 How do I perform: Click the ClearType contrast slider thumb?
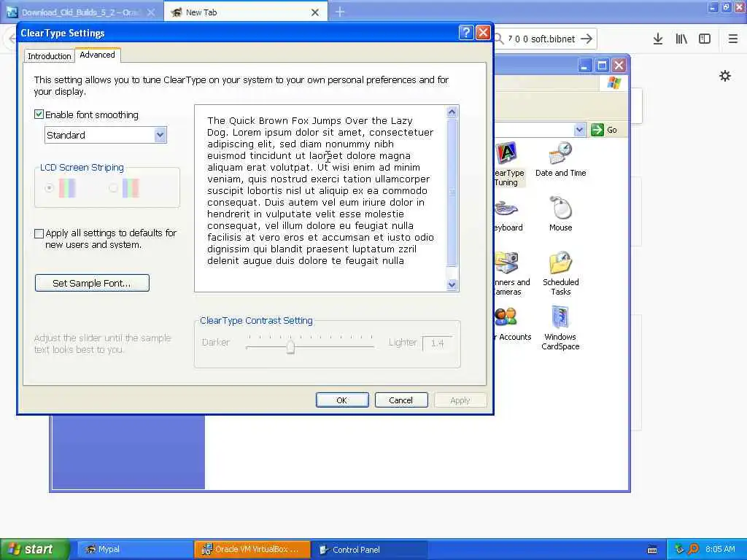(290, 346)
